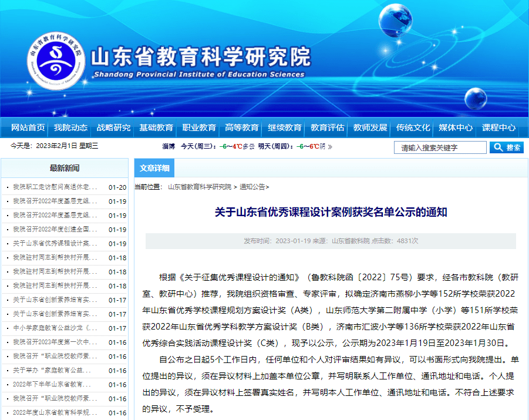The height and width of the screenshot is (420, 529).
Task: Click the article title 关于山东省优秀课程设计案例获奖名单公示的通知
Action: point(331,212)
